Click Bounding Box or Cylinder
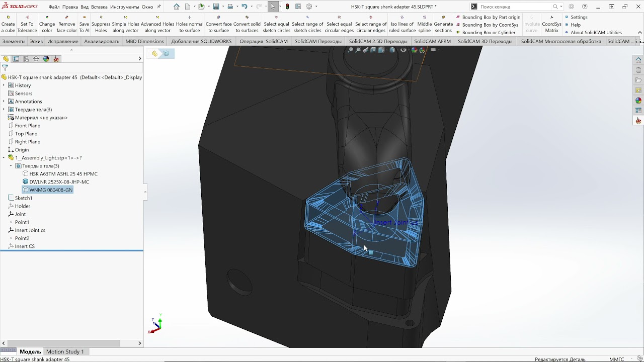Image resolution: width=644 pixels, height=362 pixels. (486, 33)
